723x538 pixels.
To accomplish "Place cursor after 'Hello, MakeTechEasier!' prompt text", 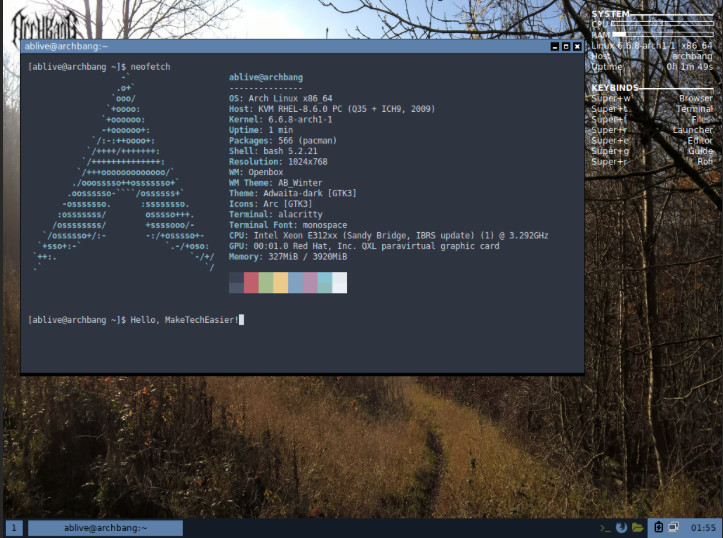I will tap(242, 319).
